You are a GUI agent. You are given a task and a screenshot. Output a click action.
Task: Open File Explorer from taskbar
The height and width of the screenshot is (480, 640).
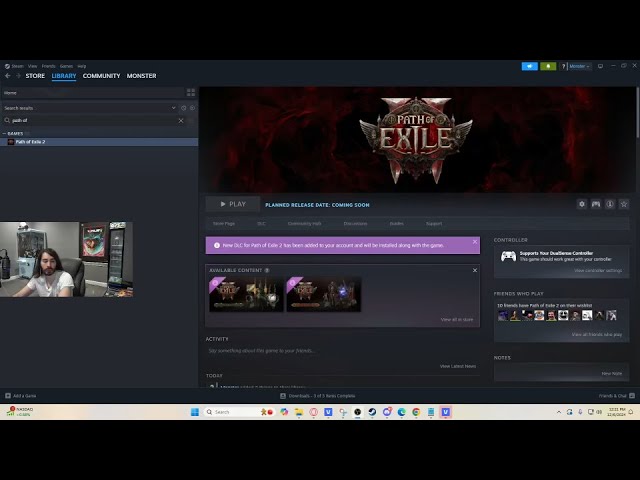299,412
